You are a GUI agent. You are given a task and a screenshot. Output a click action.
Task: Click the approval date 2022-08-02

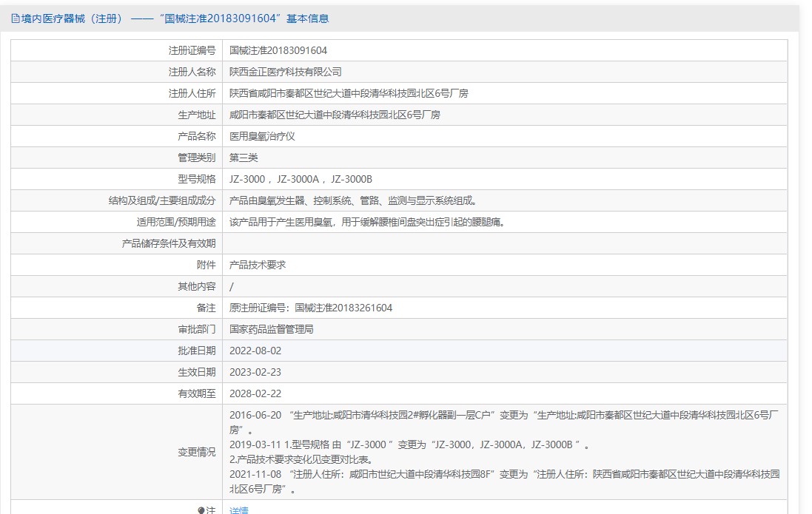coord(255,351)
